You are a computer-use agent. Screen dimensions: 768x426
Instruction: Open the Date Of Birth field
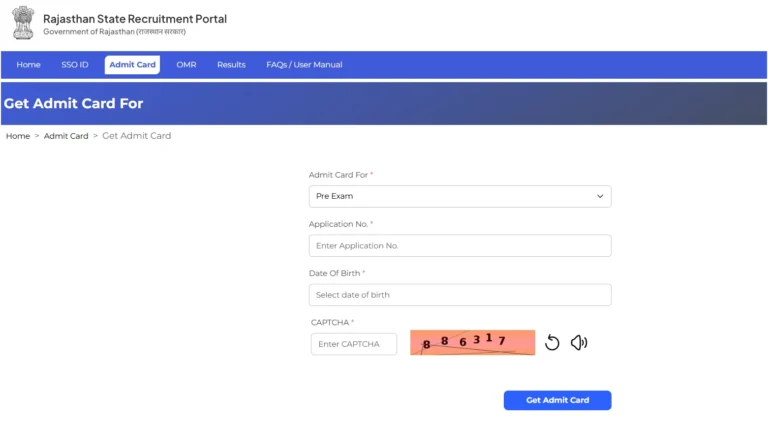460,295
